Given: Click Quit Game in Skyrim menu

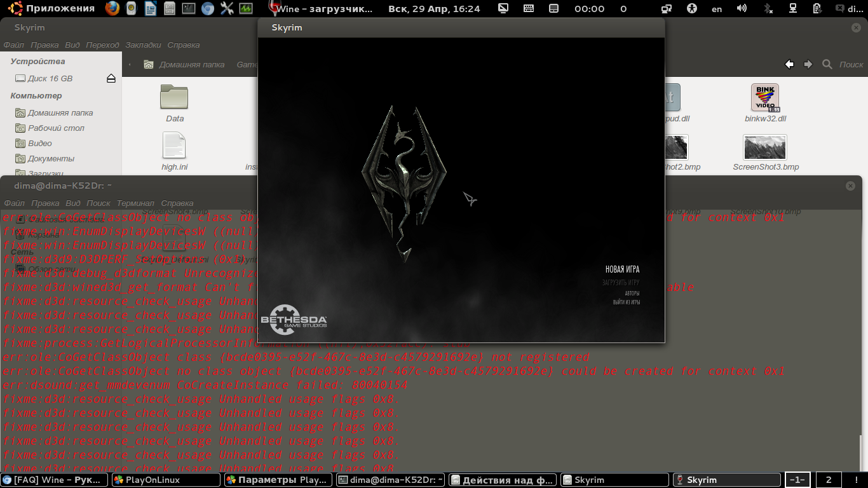Looking at the screenshot, I should pos(627,302).
